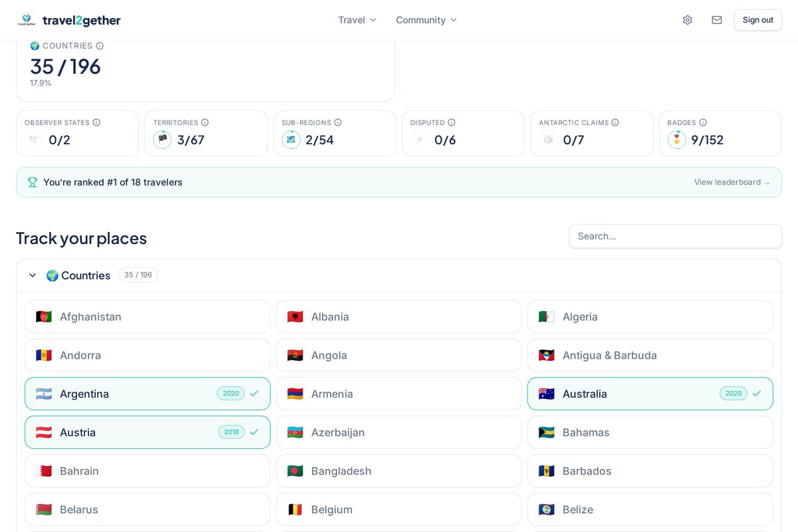The image size is (798, 532).
Task: Collapse the Countries section chevron
Action: click(x=33, y=275)
